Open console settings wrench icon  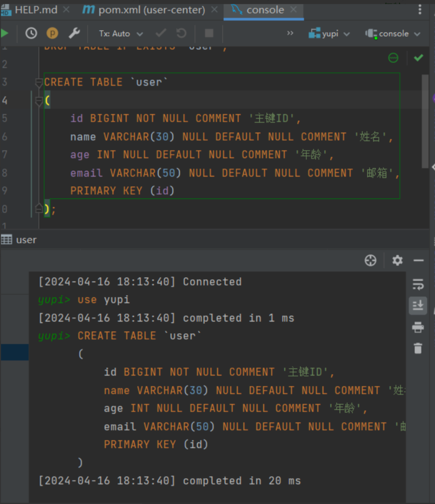[x=74, y=33]
